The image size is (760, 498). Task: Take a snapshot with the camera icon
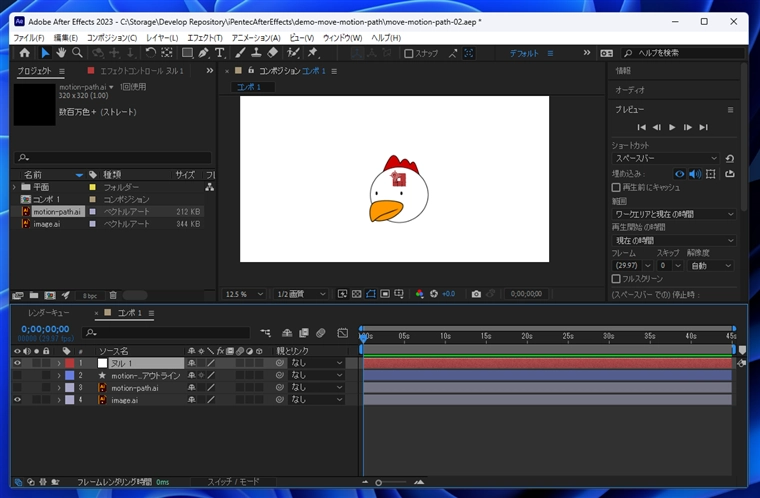476,294
